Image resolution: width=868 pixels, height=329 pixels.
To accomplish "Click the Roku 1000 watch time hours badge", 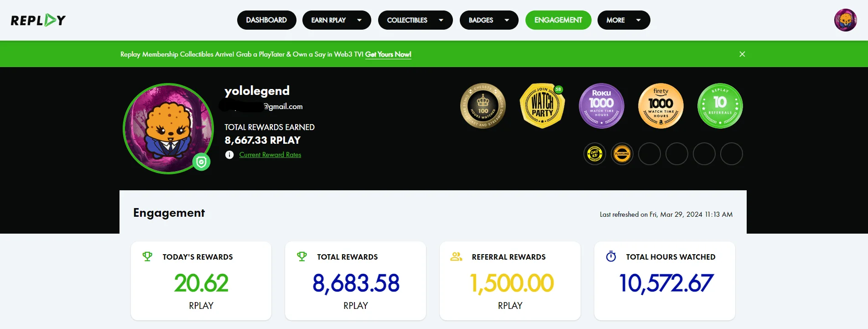I will point(602,106).
